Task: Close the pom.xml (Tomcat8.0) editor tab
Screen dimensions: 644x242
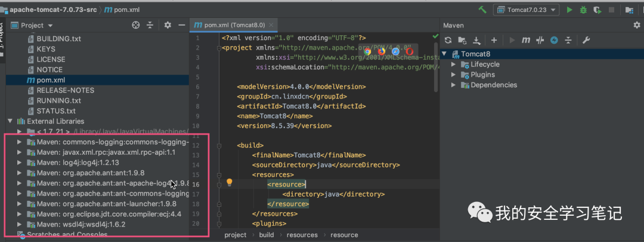Action: coord(271,25)
